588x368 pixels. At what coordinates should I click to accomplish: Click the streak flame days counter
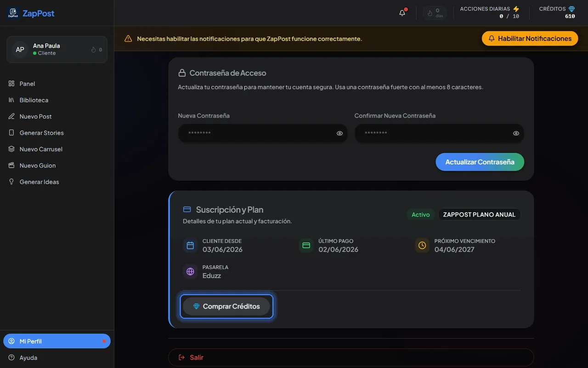[x=435, y=13]
